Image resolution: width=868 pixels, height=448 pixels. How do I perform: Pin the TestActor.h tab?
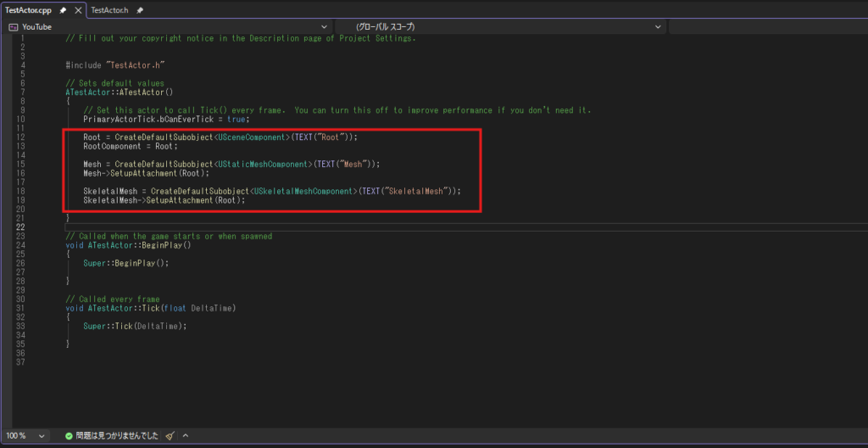139,10
